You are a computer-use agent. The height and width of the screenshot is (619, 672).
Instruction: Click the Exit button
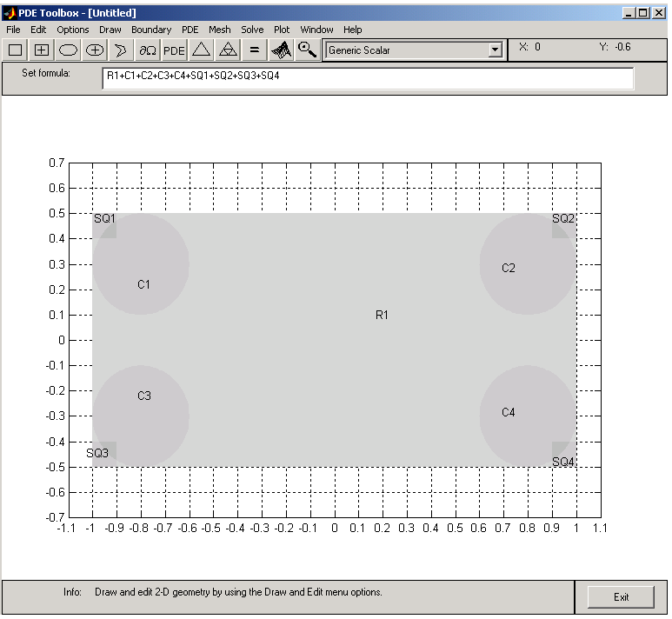pos(621,596)
